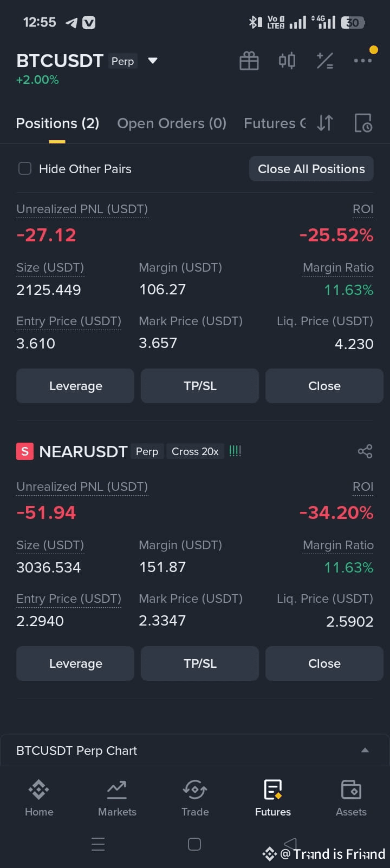390x868 pixels.
Task: Tap the Android home navigation button
Action: click(194, 844)
